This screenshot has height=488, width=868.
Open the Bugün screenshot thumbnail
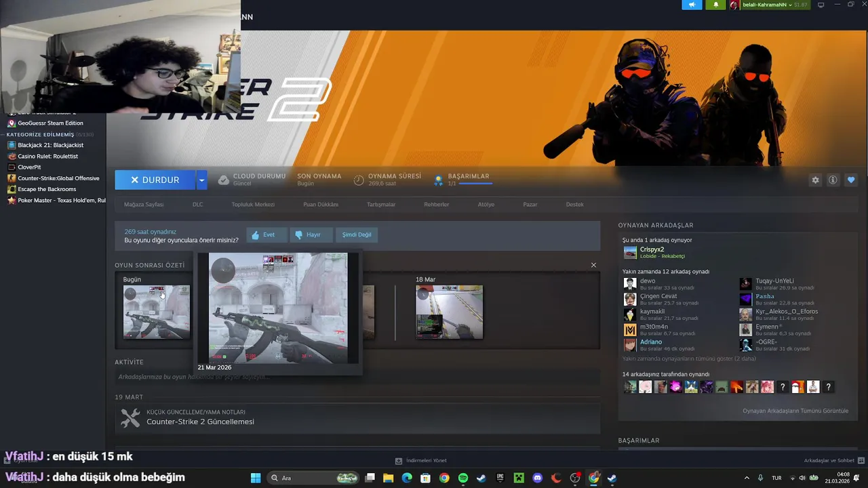pos(157,312)
